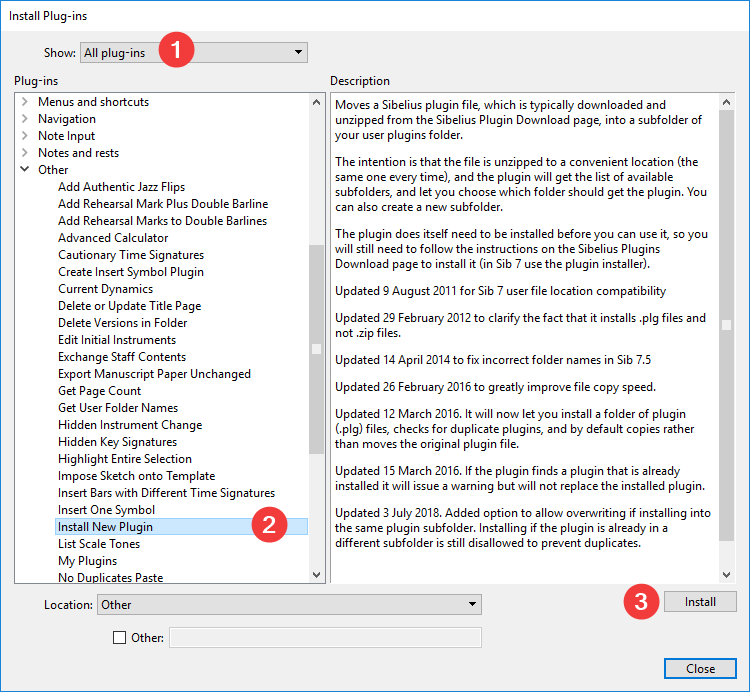Image resolution: width=752 pixels, height=692 pixels.
Task: Select Add Authentic Jazz Flips plugin
Action: coord(121,187)
